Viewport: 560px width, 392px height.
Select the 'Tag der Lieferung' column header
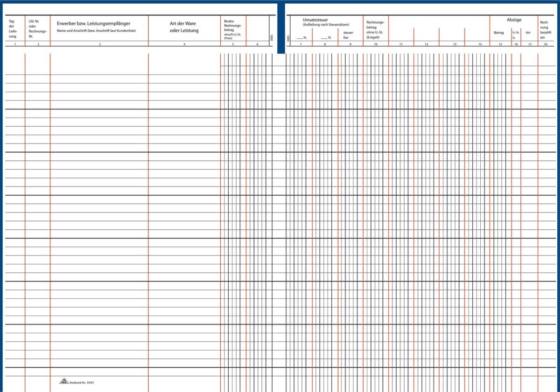click(x=13, y=28)
